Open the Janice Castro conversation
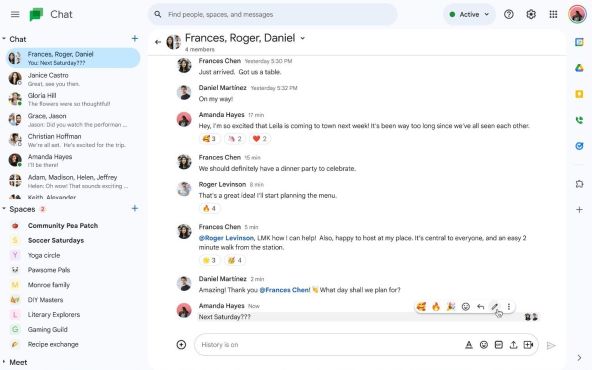This screenshot has width=592, height=370. (73, 79)
